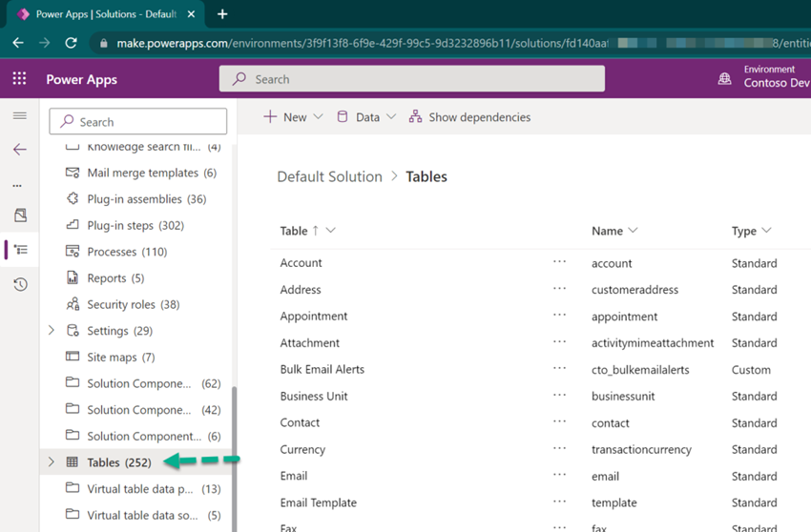
Task: Open a new browser tab
Action: 222,14
